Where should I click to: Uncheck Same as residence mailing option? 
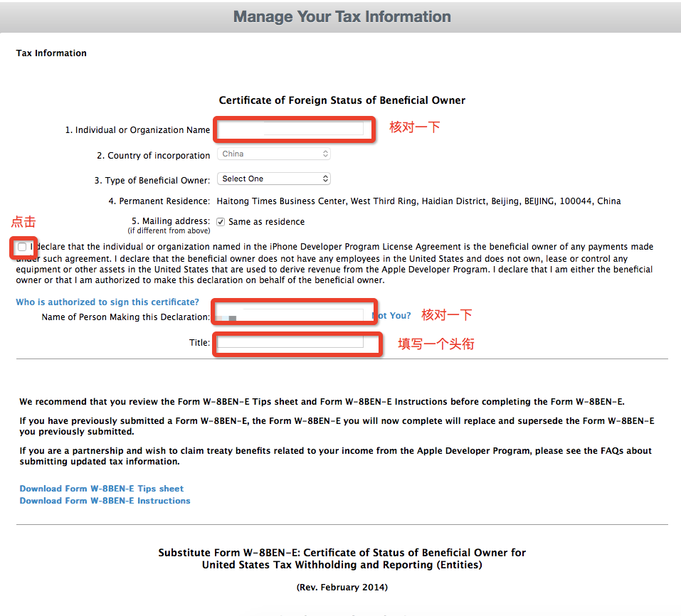tap(221, 222)
